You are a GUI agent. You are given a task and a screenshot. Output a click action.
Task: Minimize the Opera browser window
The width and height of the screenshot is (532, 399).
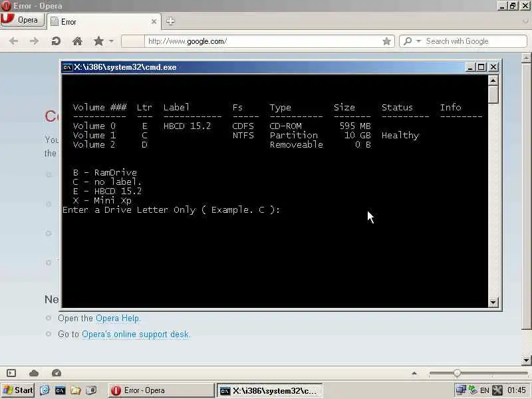pos(502,6)
